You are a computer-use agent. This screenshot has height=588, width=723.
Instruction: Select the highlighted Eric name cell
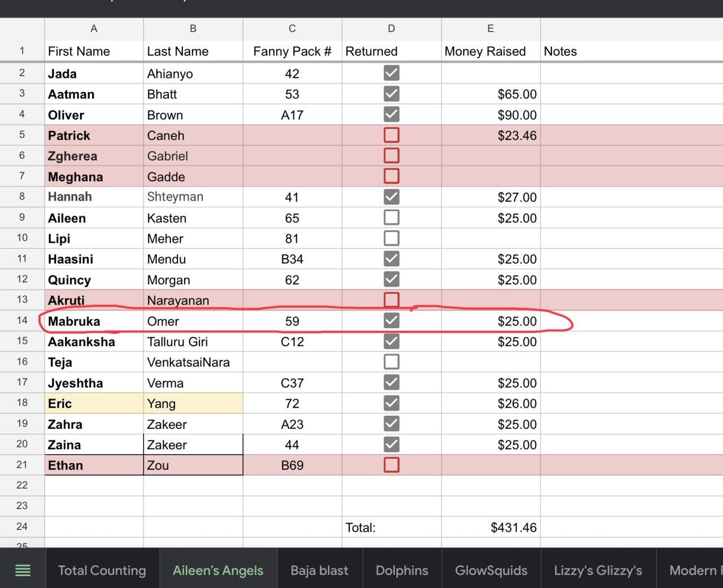tap(94, 403)
